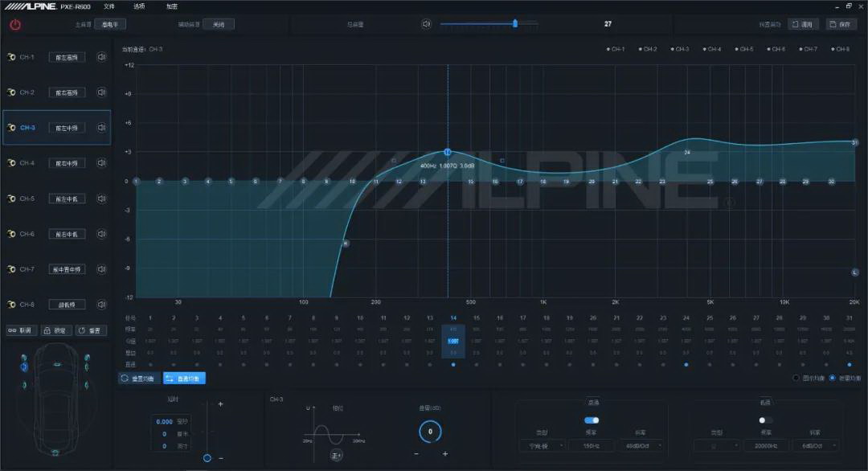Viewport: 868px width, 471px height.
Task: Select rear-left door speaker in car diagram
Action: (x=24, y=385)
